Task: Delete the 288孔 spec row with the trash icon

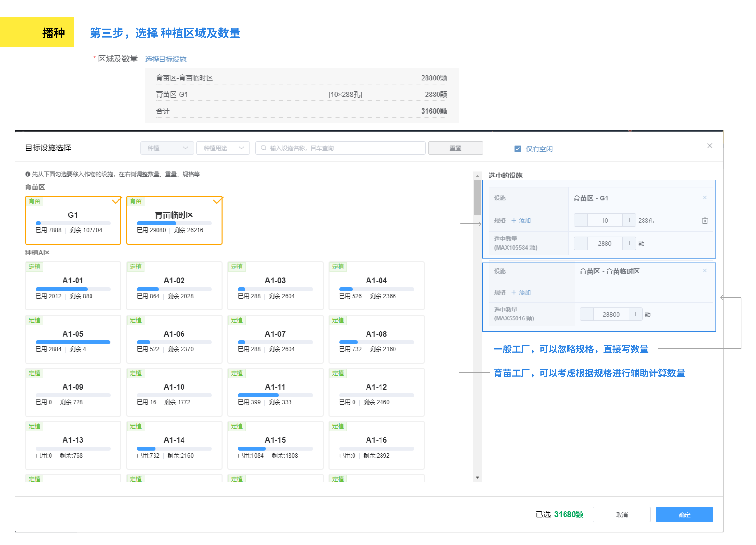Action: coord(704,220)
